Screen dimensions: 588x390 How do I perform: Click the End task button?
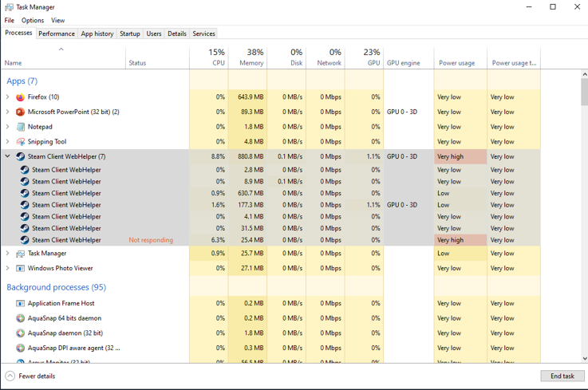562,376
